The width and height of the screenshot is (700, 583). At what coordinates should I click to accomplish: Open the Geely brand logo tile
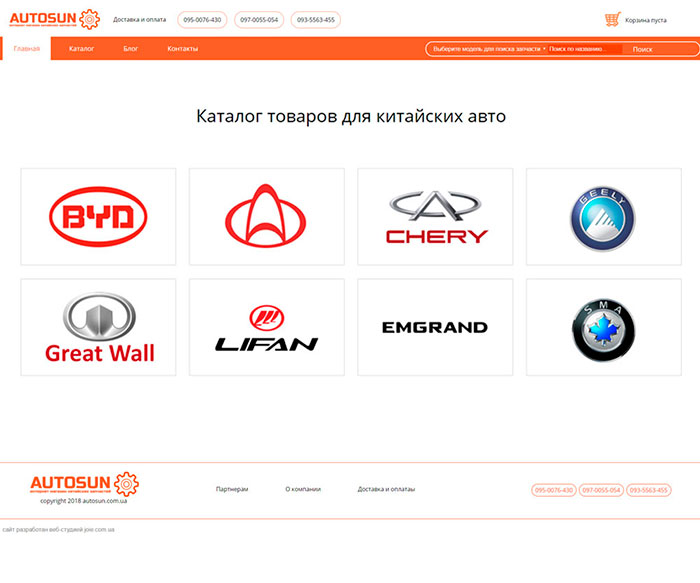604,217
